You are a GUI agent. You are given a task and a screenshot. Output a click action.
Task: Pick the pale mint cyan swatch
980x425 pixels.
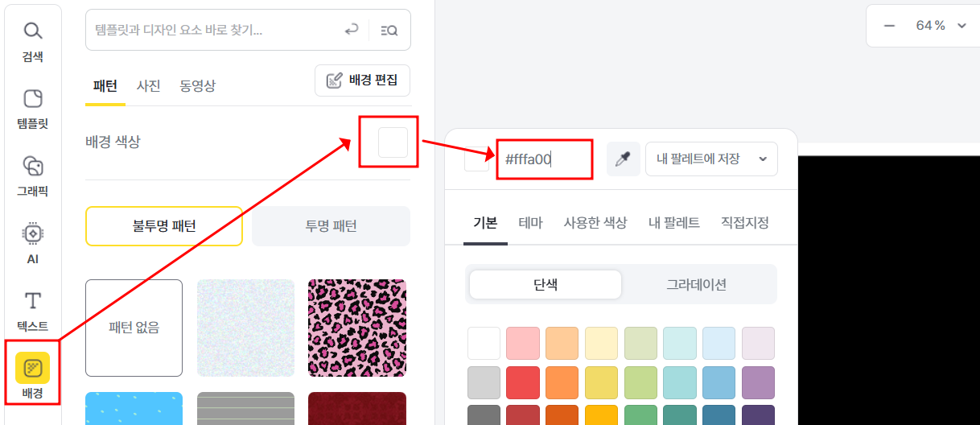pyautogui.click(x=680, y=343)
